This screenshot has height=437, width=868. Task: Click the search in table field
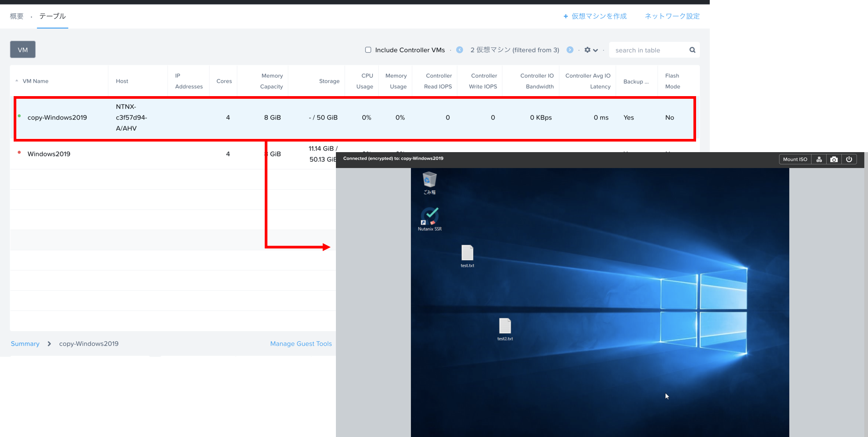(x=649, y=50)
